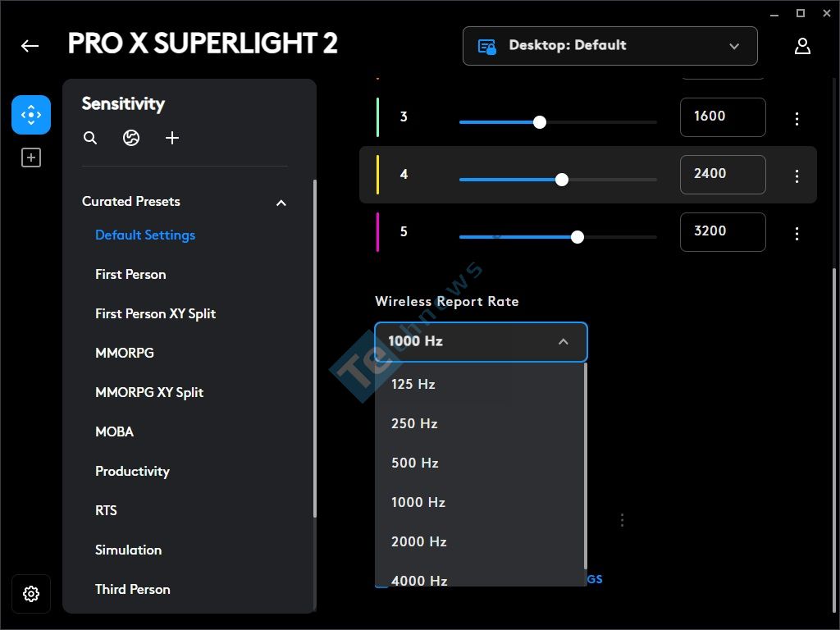Open the Sensitivity (DPI) tab icon
This screenshot has height=630, width=840.
click(x=31, y=115)
